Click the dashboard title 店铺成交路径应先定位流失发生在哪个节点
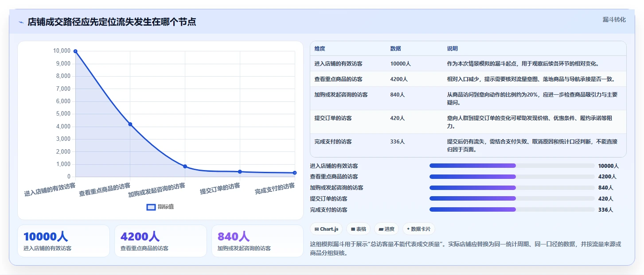This screenshot has height=275, width=644. [112, 22]
